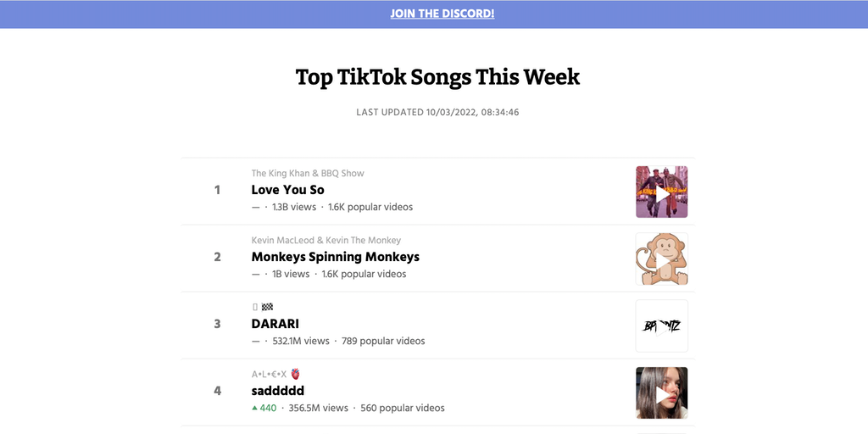The height and width of the screenshot is (434, 868).
Task: Open the Monkeys Spinning Monkeys title
Action: point(335,257)
